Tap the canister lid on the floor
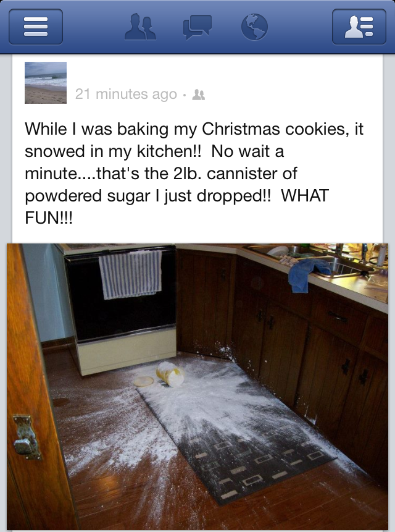 click(143, 381)
